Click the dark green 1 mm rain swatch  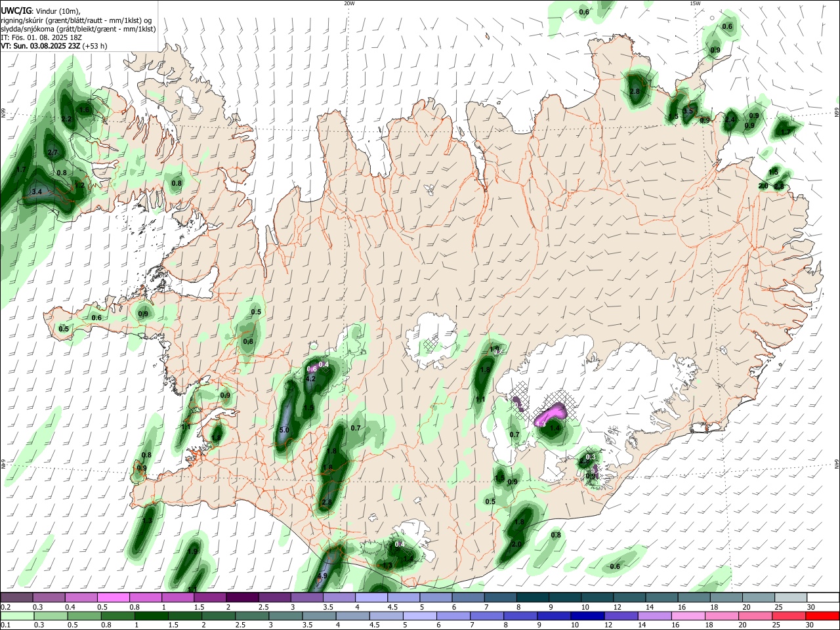(x=152, y=616)
